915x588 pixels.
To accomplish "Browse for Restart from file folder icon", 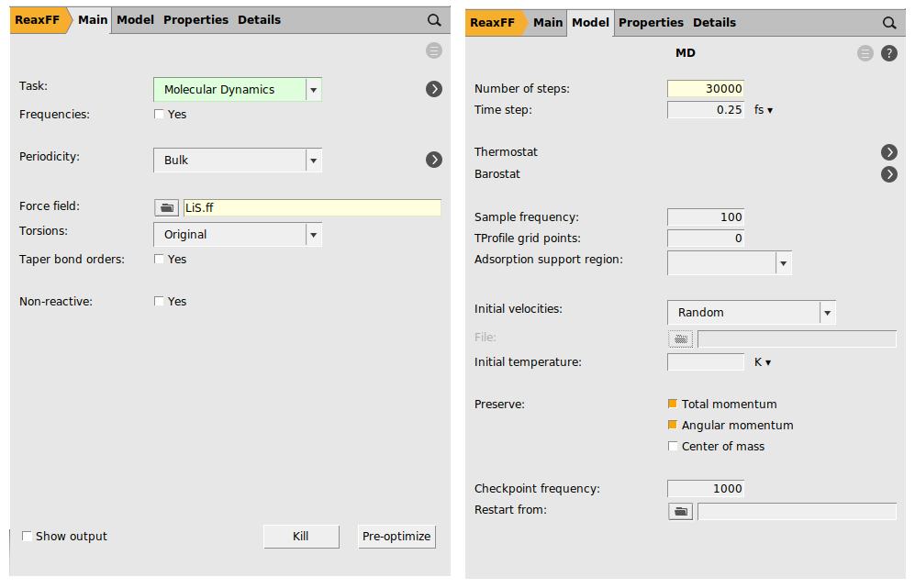I will click(x=680, y=512).
